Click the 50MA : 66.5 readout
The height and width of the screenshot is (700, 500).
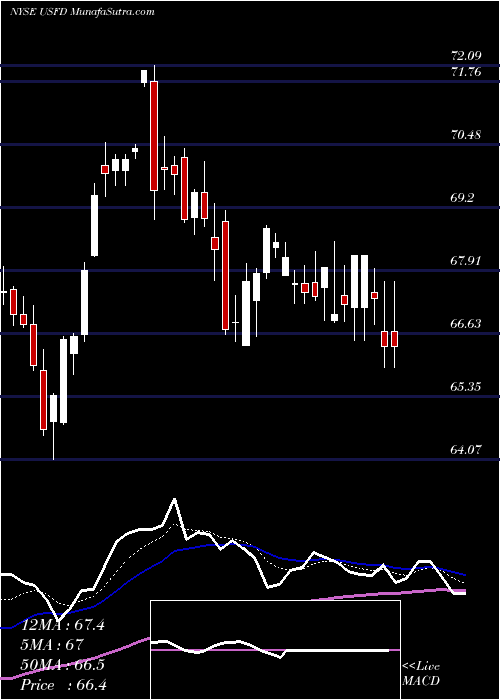[x=63, y=665]
